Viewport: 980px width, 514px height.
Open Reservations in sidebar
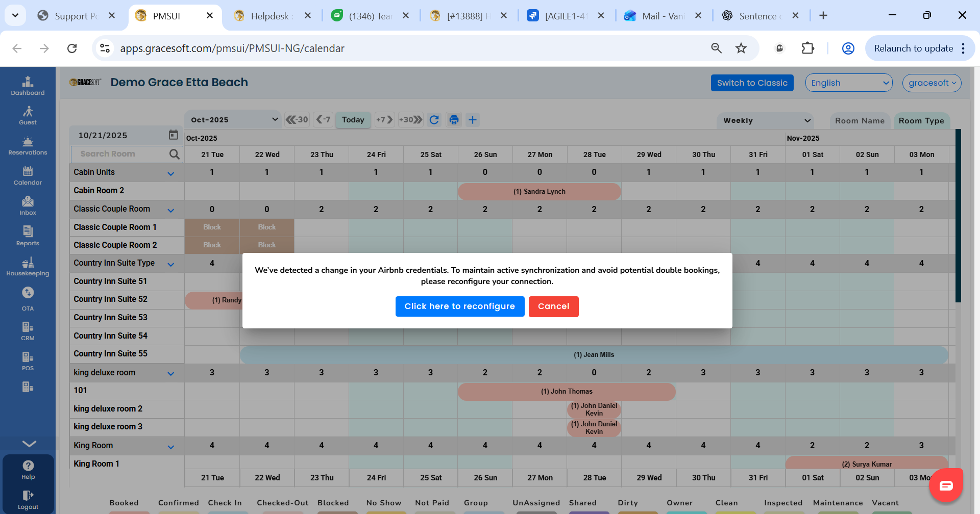(x=28, y=145)
